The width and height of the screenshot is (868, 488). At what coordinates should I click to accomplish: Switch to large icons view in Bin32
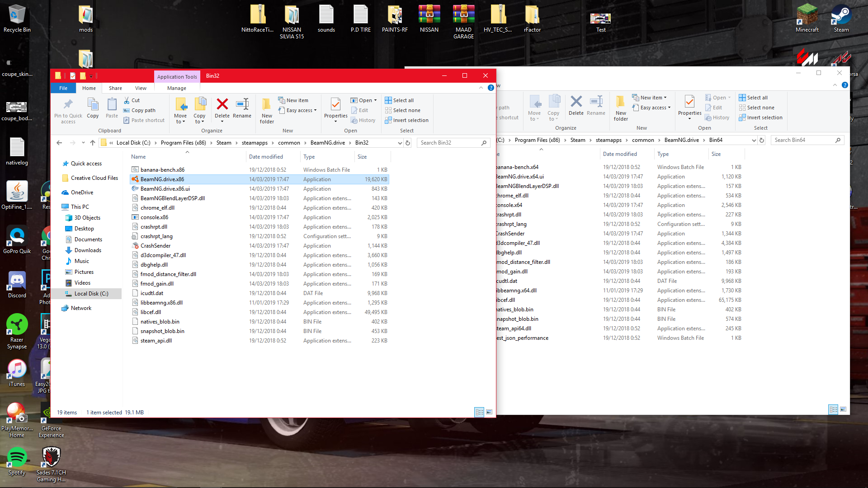tap(489, 412)
